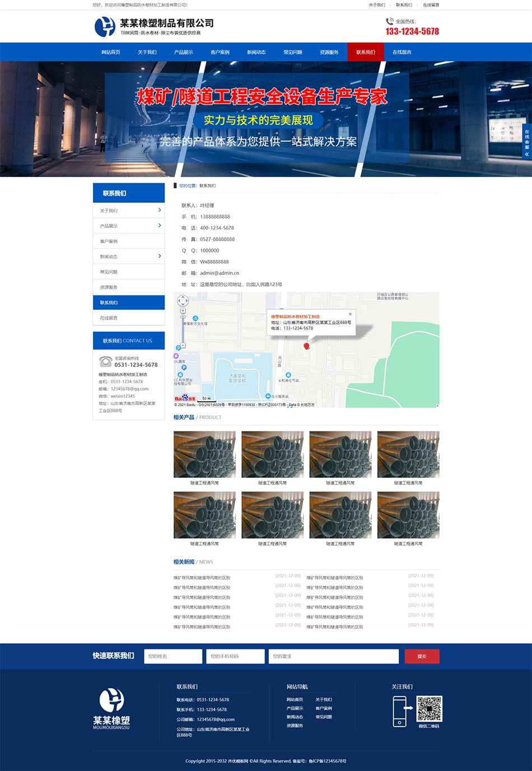Image resolution: width=532 pixels, height=771 pixels.
Task: Click the sidebar hotline 0531-1234-5678 in bold
Action: point(136,365)
